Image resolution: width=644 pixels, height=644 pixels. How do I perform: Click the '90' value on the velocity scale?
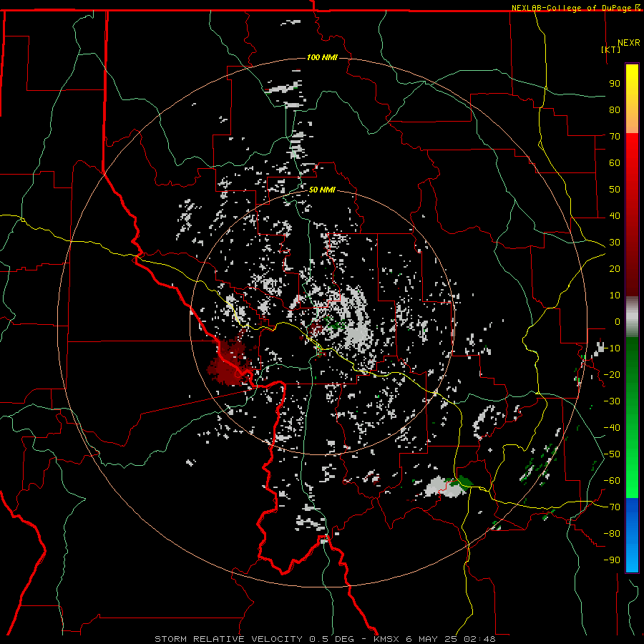(x=615, y=84)
